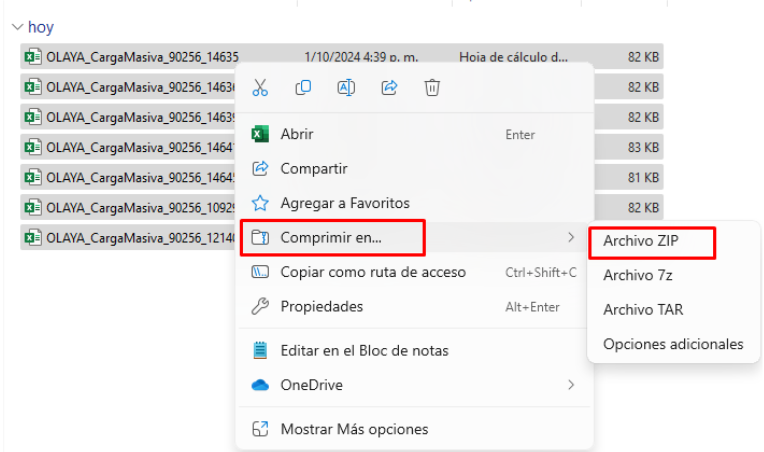Open Opciones adicionales for compression
Viewport: 764px width, 452px height.
pyautogui.click(x=673, y=344)
